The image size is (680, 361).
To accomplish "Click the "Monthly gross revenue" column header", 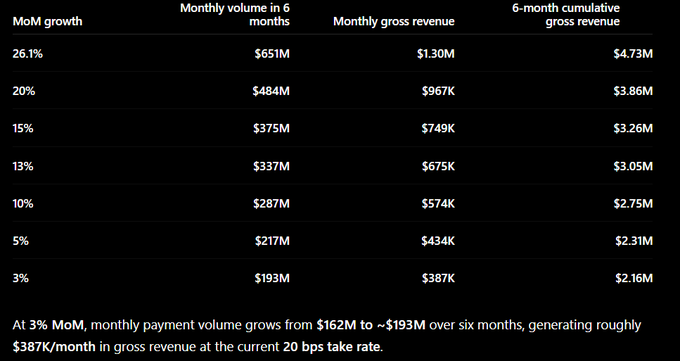I will pos(394,21).
